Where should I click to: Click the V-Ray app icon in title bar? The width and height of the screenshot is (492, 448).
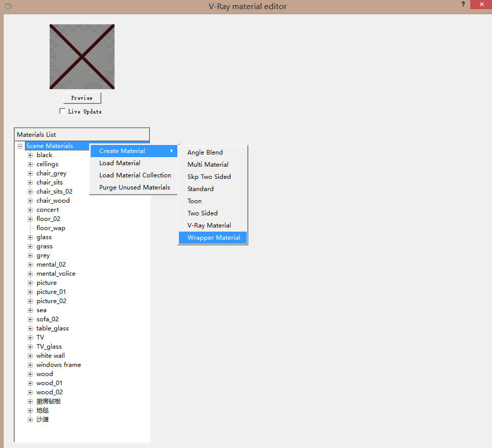point(8,6)
